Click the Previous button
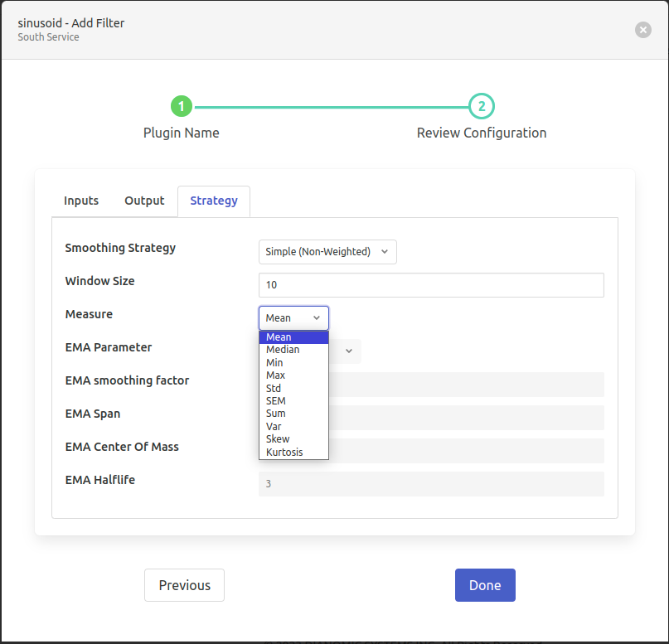669x644 pixels. tap(184, 585)
